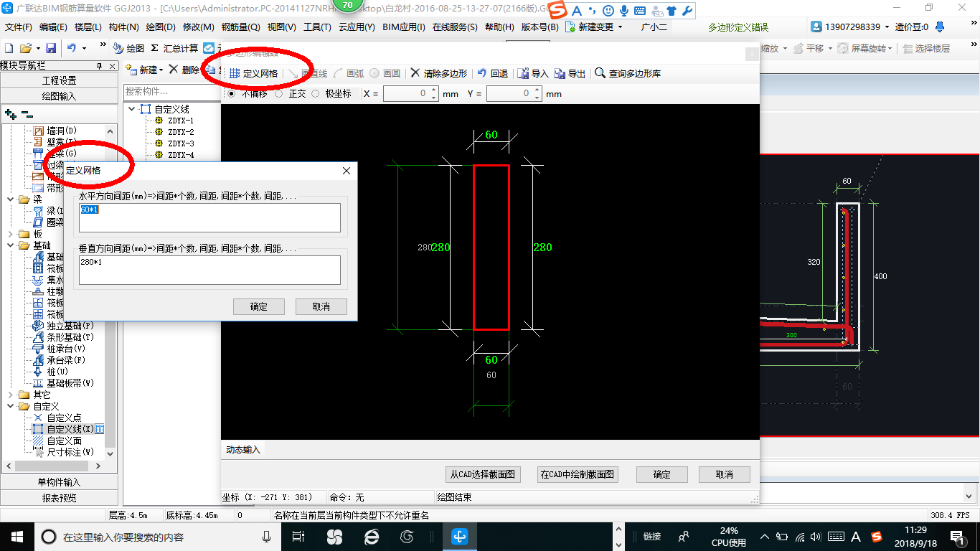Click 取消 in polygon editor window
The width and height of the screenshot is (980, 551).
pyautogui.click(x=724, y=474)
